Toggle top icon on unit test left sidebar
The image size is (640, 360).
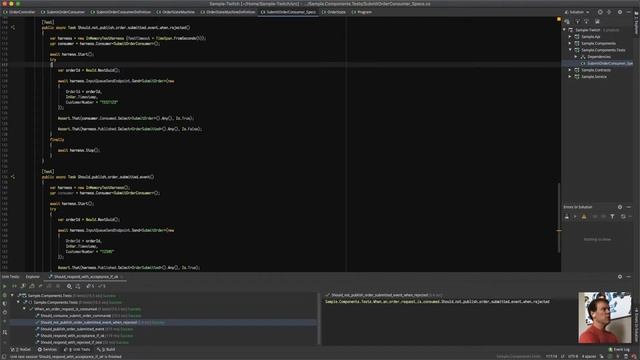coord(4,295)
